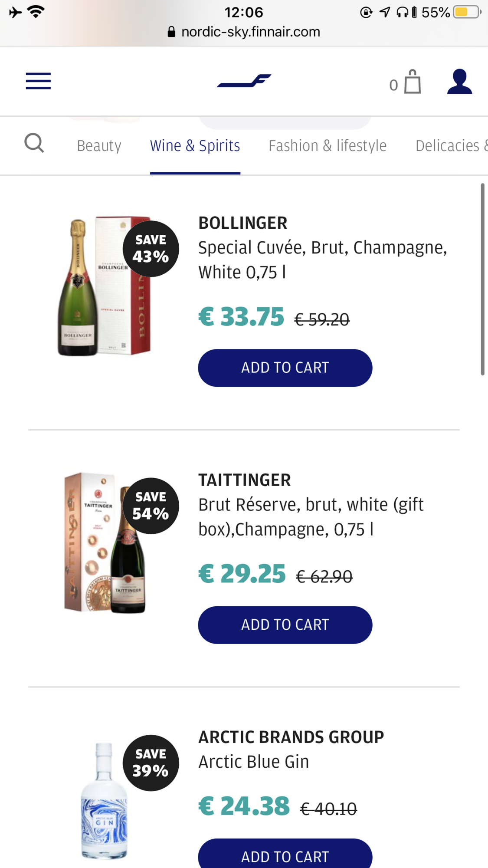Select the Wine & Spirits tab
Screen dimensions: 488x868
point(195,146)
